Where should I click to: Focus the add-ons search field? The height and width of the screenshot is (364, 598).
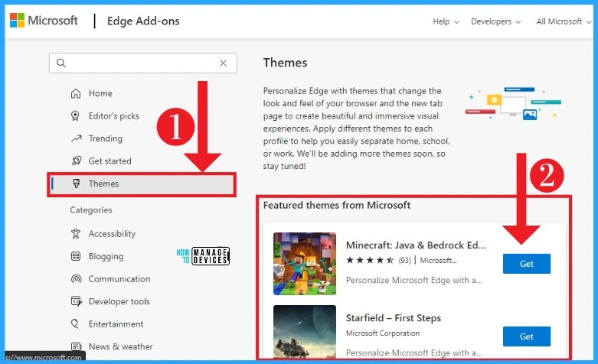click(142, 63)
